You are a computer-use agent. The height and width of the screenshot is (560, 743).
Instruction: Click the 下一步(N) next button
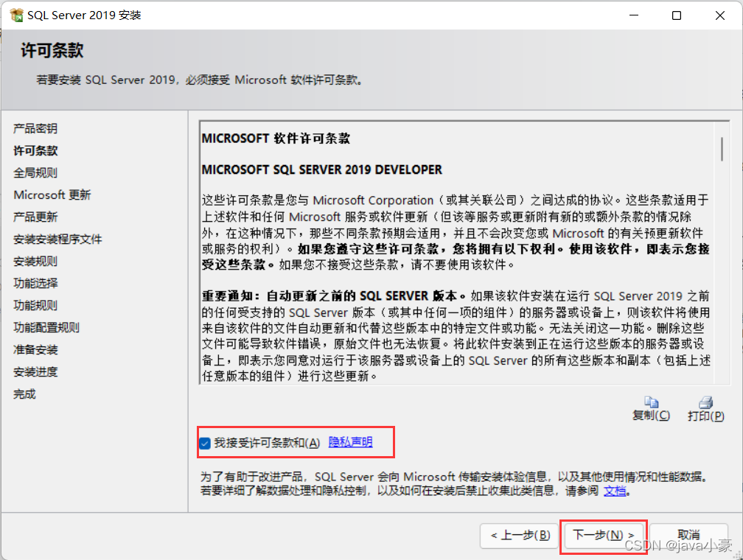pyautogui.click(x=603, y=536)
